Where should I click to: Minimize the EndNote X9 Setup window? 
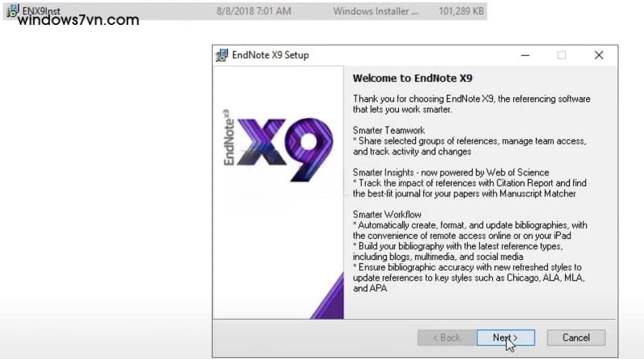coord(524,55)
